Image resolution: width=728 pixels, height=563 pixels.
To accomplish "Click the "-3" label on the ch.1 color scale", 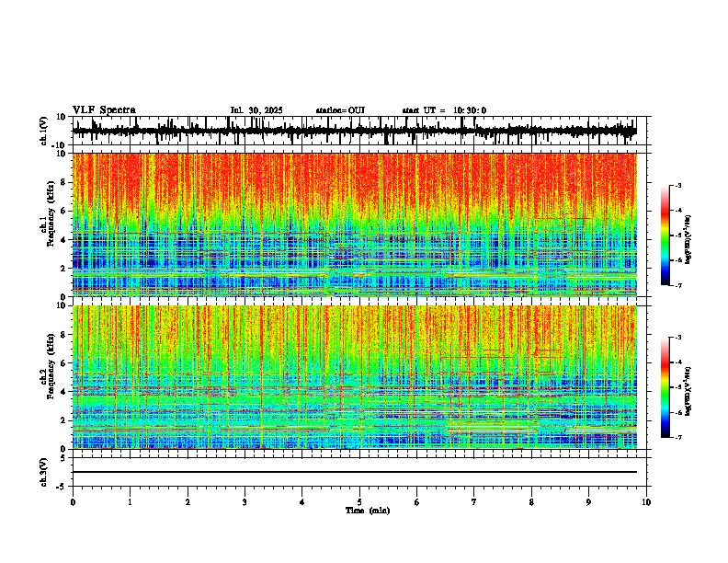I will [x=678, y=185].
